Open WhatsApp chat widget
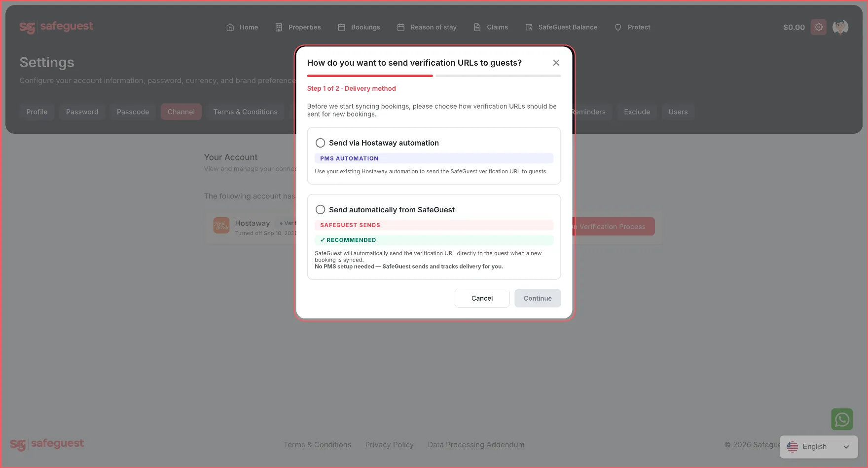The height and width of the screenshot is (468, 868). [x=842, y=419]
